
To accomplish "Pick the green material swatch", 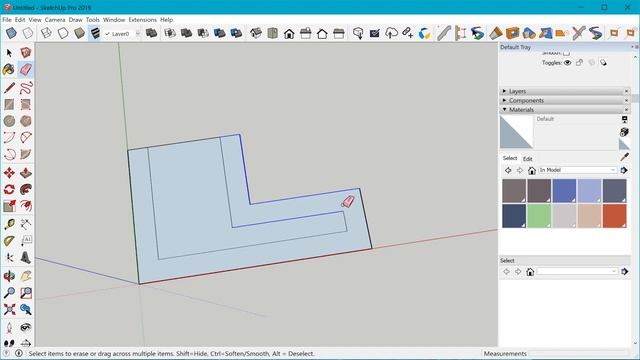I will pos(539,216).
